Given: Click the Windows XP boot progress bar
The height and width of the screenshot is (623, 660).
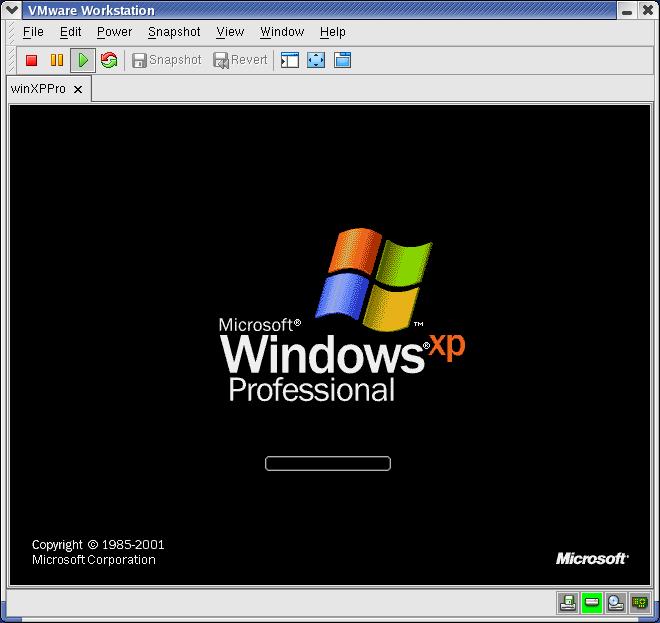Looking at the screenshot, I should tap(327, 463).
